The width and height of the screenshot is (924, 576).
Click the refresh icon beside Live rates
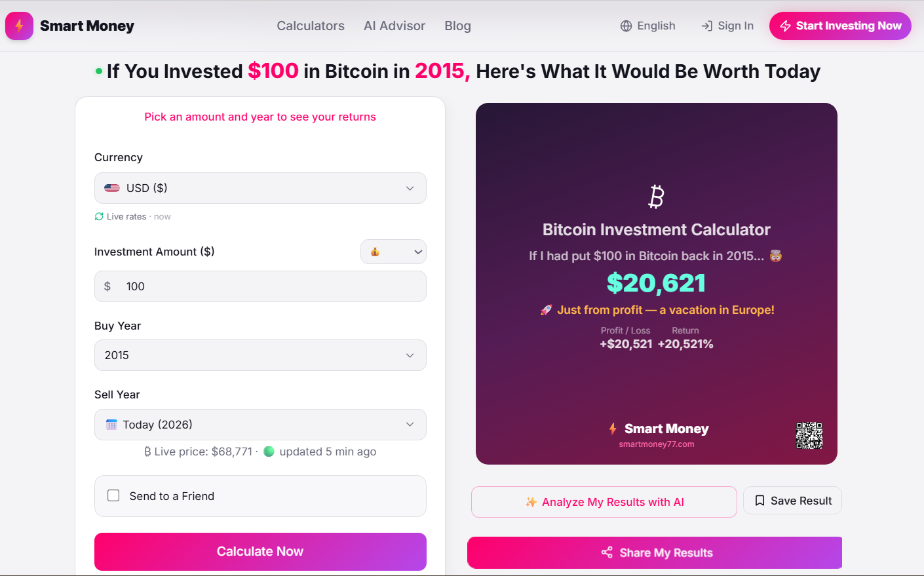click(100, 216)
